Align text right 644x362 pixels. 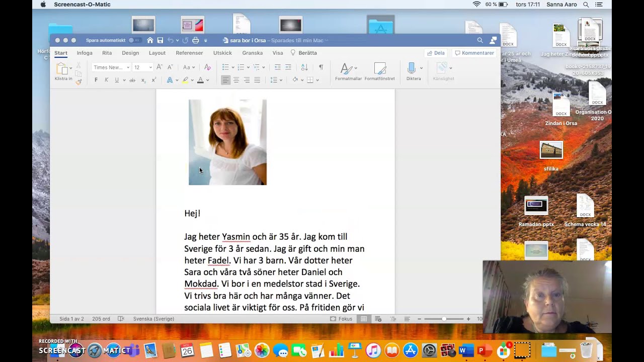(247, 80)
